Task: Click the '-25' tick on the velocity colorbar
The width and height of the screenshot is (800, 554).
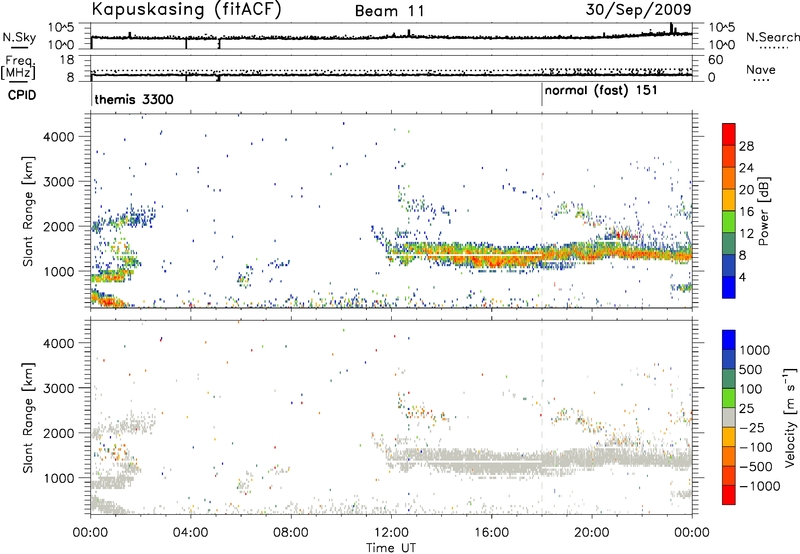Action: pos(752,427)
